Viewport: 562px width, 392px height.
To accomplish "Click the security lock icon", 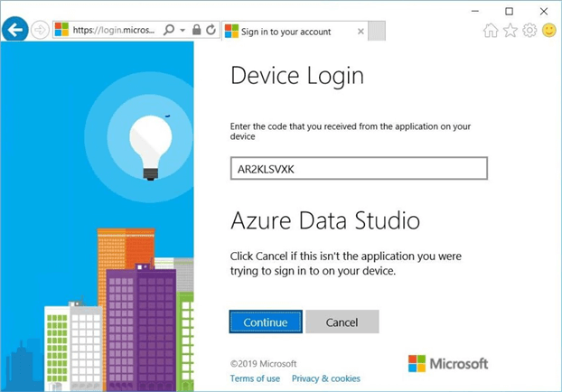I will [196, 30].
